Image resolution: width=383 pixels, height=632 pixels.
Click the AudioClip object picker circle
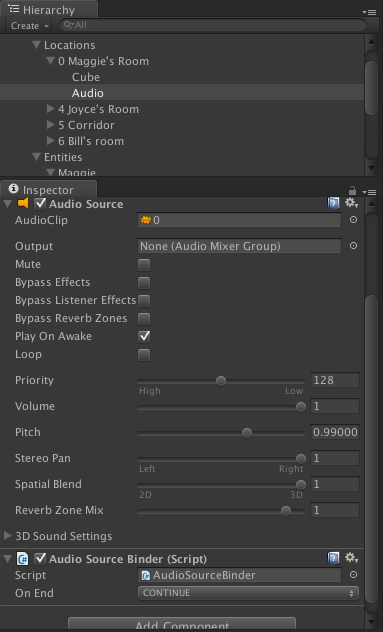pos(353,220)
